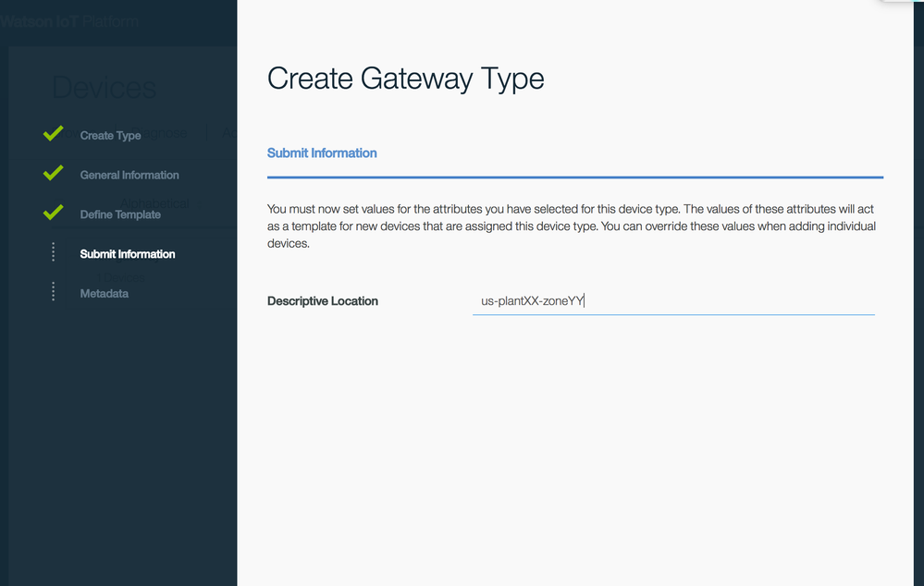Click the Create Gateway Type heading

[x=405, y=79]
